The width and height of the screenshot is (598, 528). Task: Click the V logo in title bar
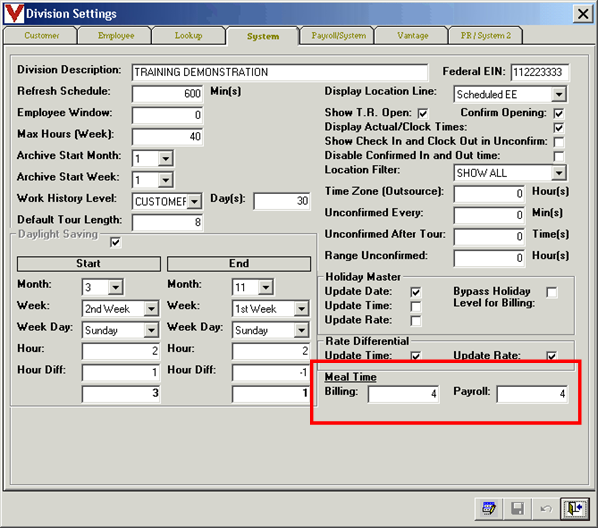pos(14,13)
